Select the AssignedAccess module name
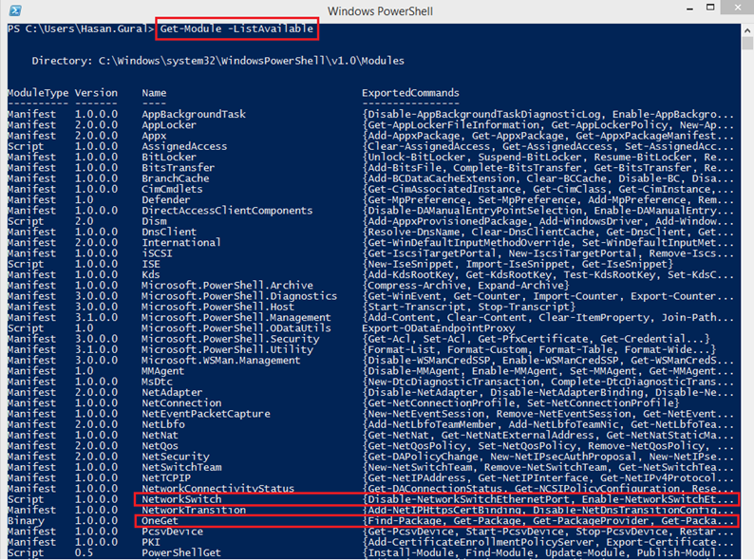The width and height of the screenshot is (754, 560). (184, 146)
